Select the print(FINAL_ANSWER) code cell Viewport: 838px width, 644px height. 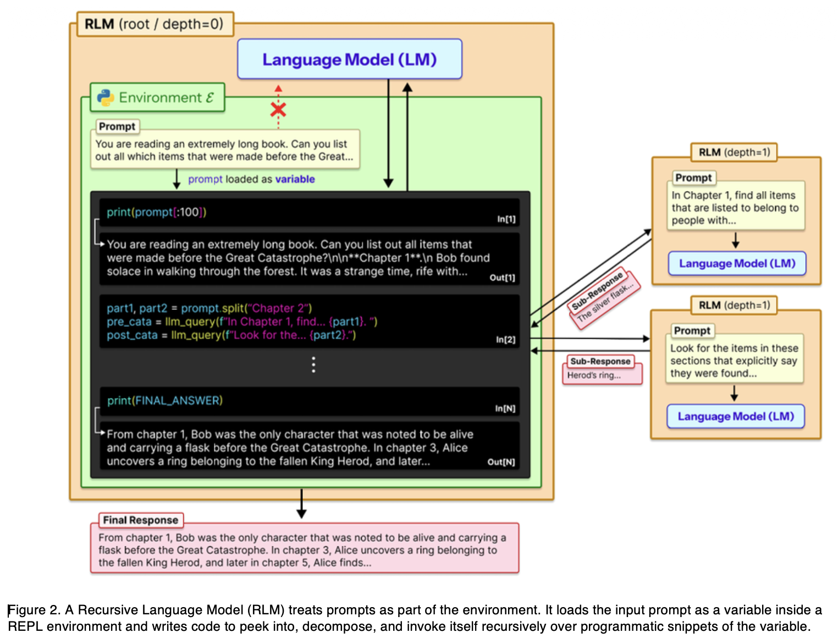coord(309,401)
